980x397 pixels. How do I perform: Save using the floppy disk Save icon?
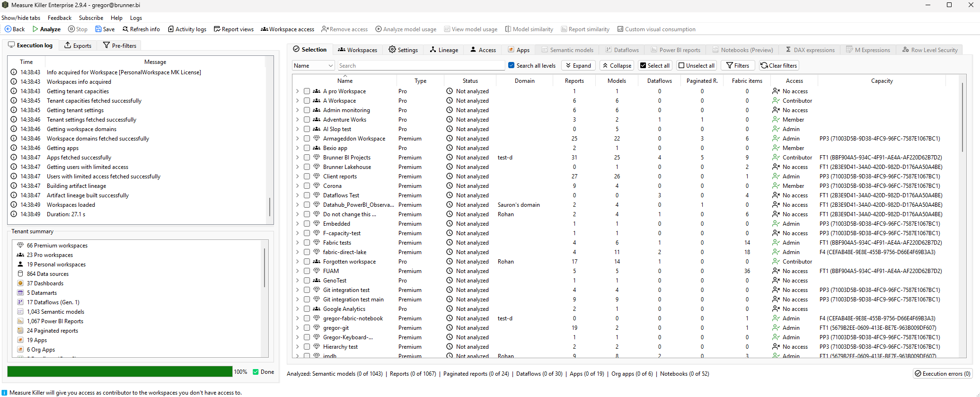click(98, 29)
